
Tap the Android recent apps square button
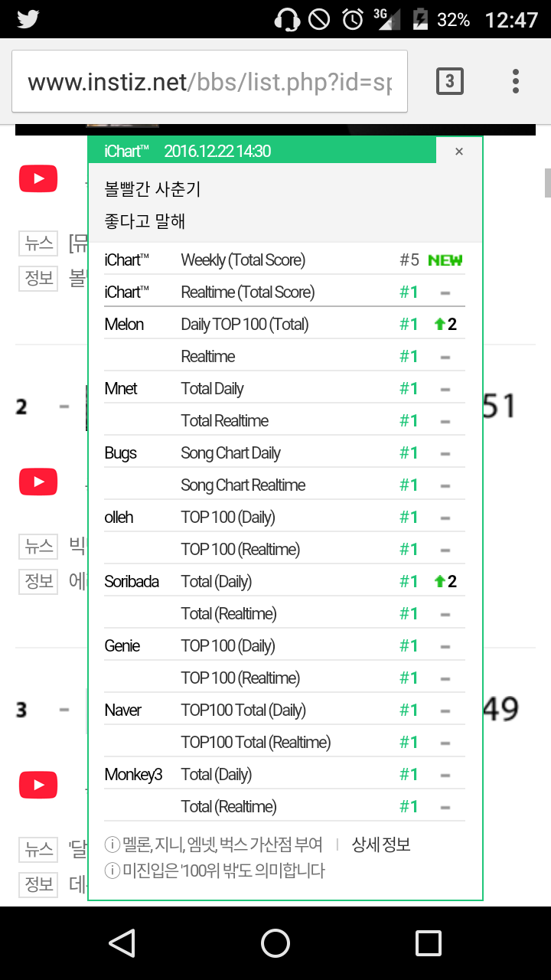(429, 943)
